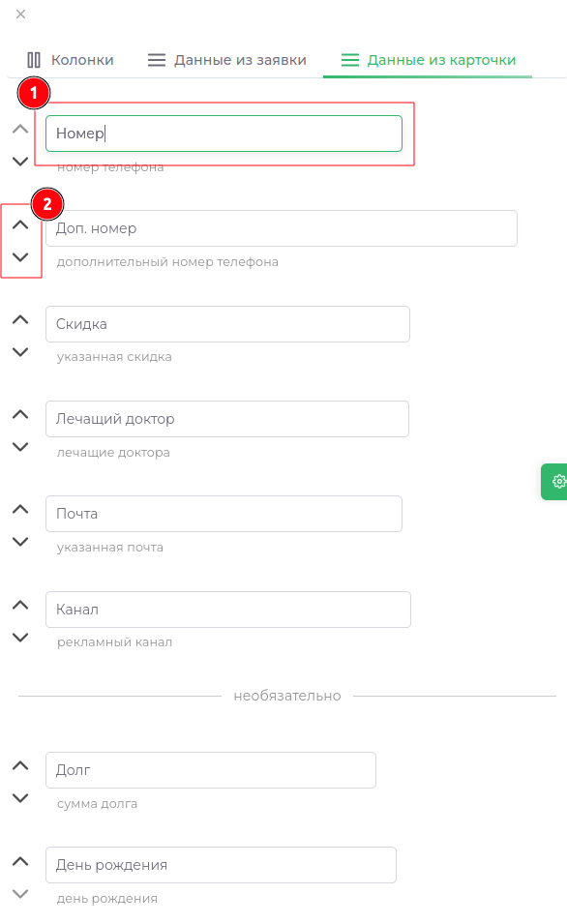Click the list icon next to Данные из заявки
The image size is (567, 924).
pos(157,59)
